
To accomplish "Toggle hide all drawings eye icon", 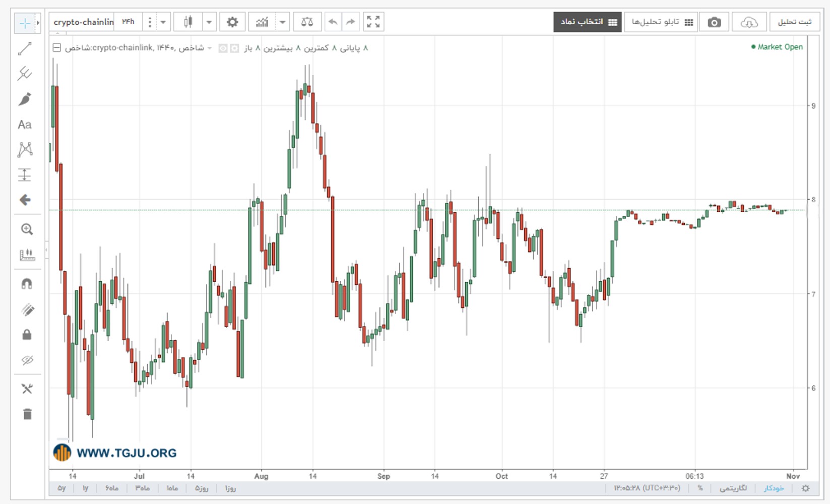I will coord(27,360).
